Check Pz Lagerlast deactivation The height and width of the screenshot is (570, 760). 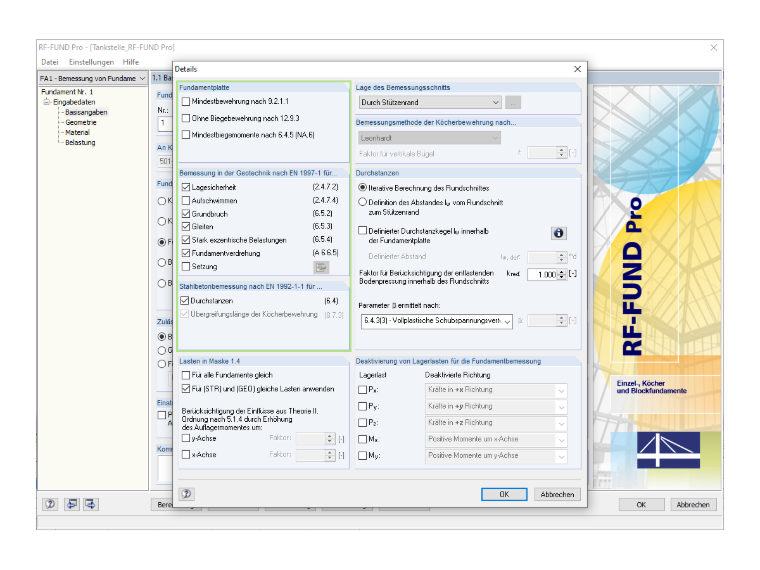click(362, 423)
